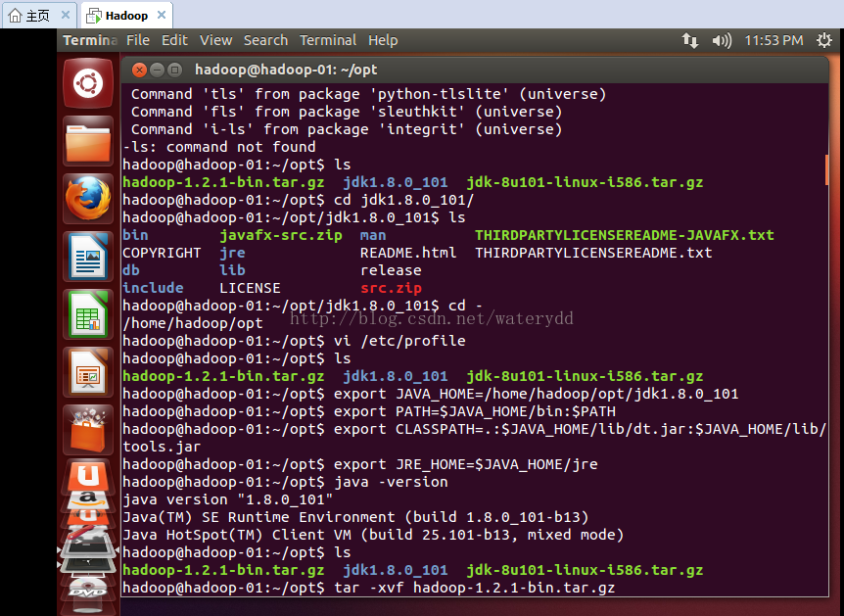Viewport: 844px width, 616px height.
Task: Open LibreOffice Impress launcher icon
Action: [x=88, y=372]
